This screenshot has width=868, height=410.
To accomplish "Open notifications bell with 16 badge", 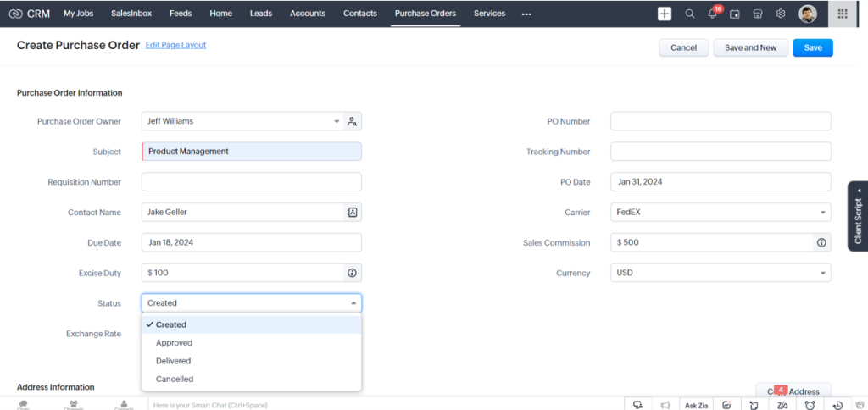I will click(713, 14).
